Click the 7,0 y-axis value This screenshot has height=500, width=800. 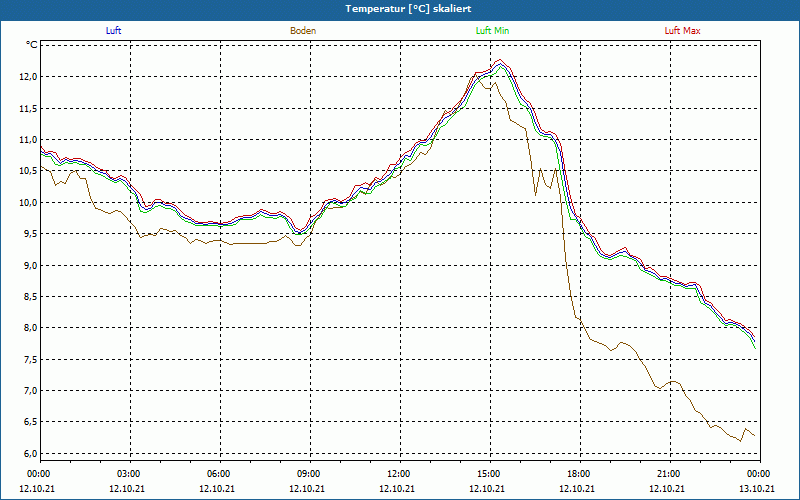tap(31, 390)
